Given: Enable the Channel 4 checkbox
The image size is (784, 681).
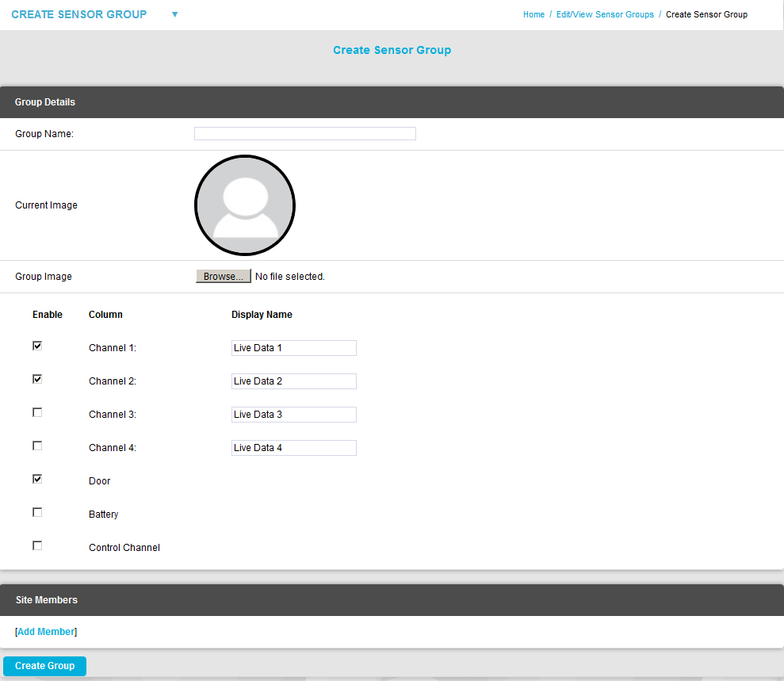Looking at the screenshot, I should [36, 446].
